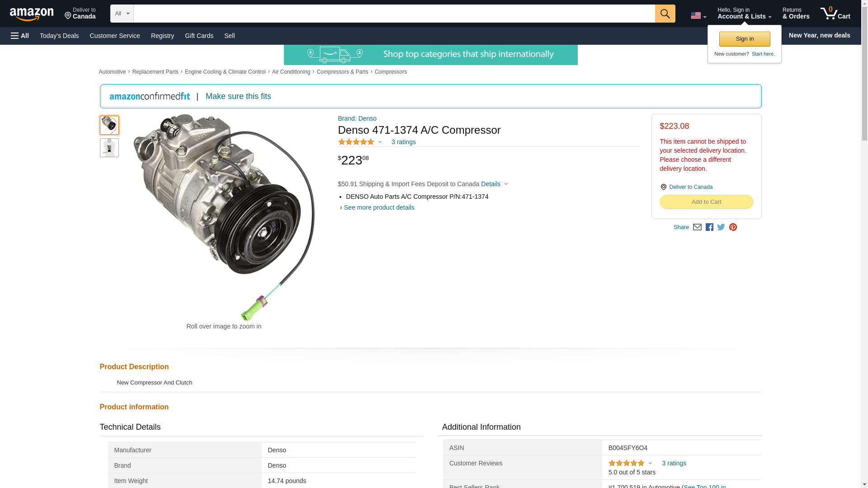The height and width of the screenshot is (488, 868).
Task: Share on Pinterest icon
Action: tap(733, 227)
